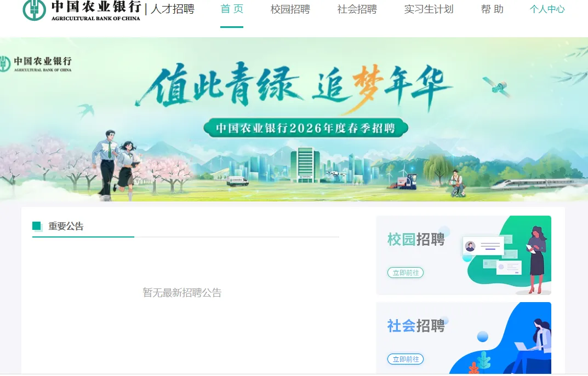Click the 2026年度春季招聘 banner badge
Viewport: 588px width, 376px height.
[306, 128]
